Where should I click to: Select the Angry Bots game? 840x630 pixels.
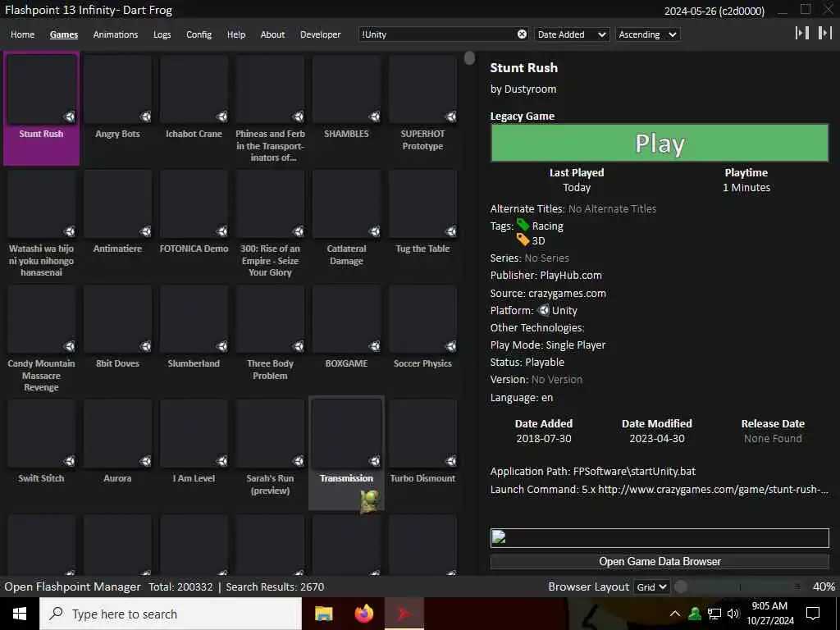[117, 109]
